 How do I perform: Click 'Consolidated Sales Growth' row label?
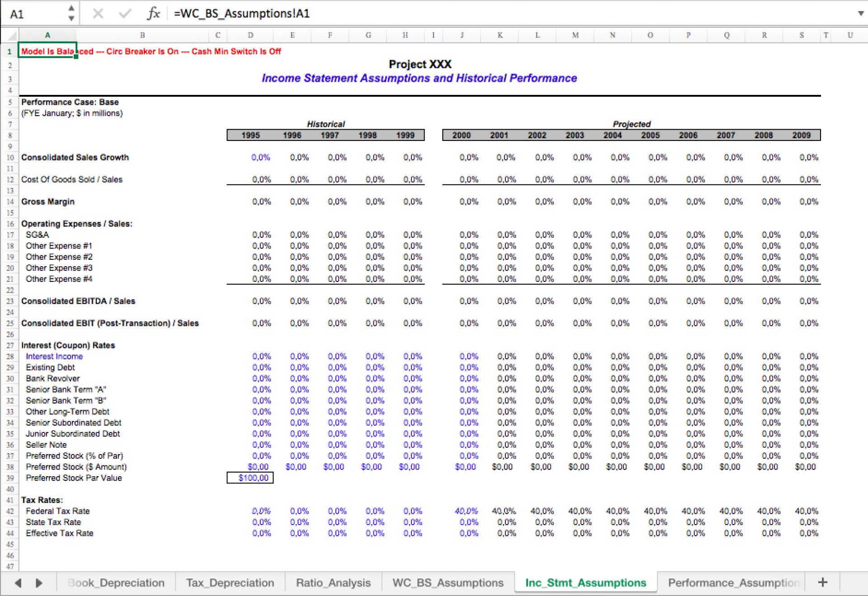click(75, 158)
